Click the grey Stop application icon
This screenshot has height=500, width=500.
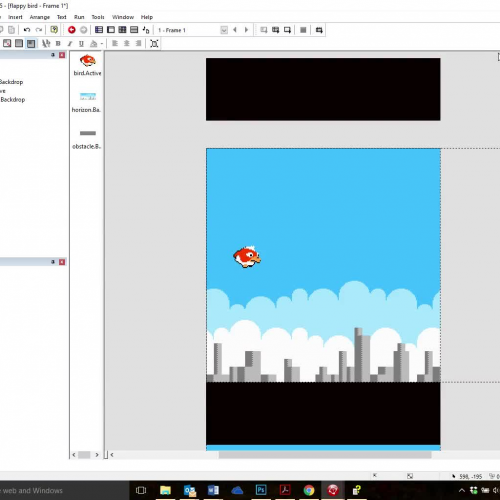[x=84, y=30]
